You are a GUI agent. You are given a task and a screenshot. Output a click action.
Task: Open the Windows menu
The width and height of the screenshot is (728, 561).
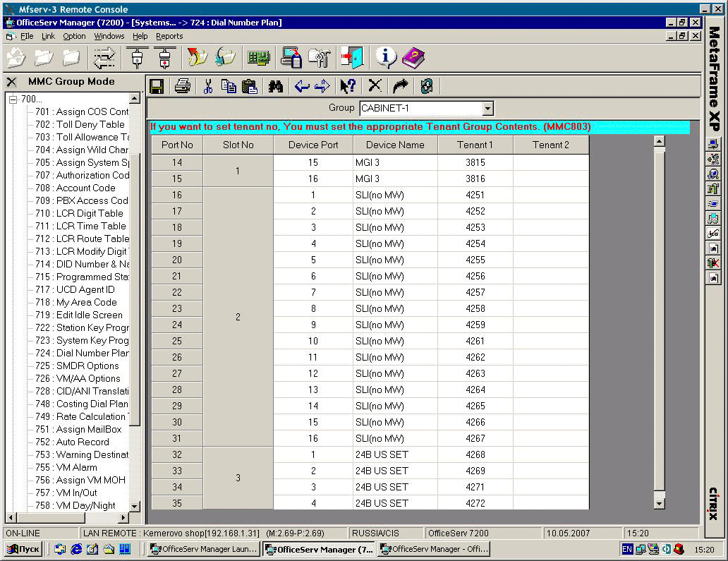[x=109, y=36]
